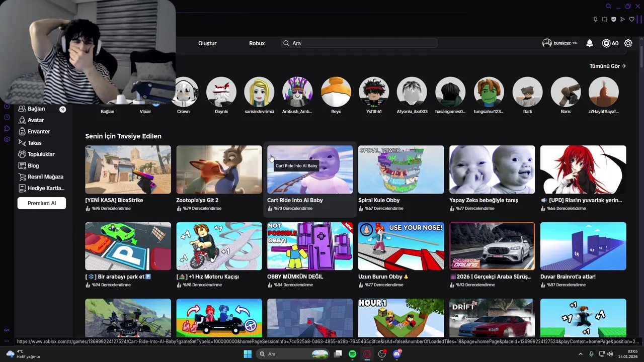Click the snapshot capture icon in address bar

point(604,19)
